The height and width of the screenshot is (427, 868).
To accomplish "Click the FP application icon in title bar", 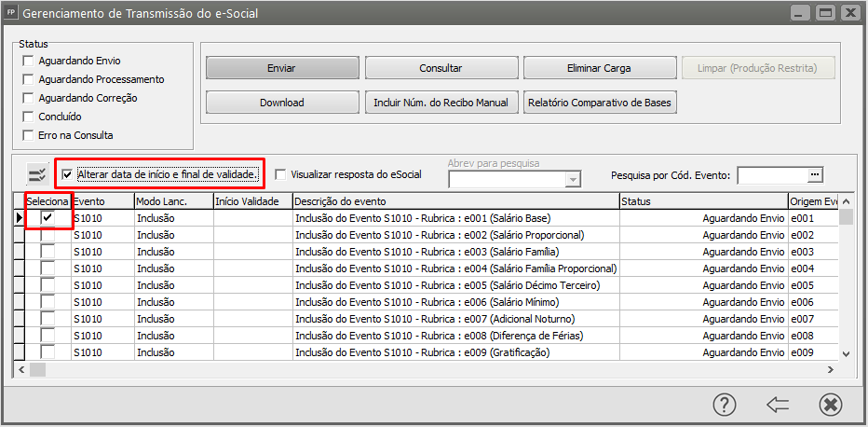I will (12, 13).
